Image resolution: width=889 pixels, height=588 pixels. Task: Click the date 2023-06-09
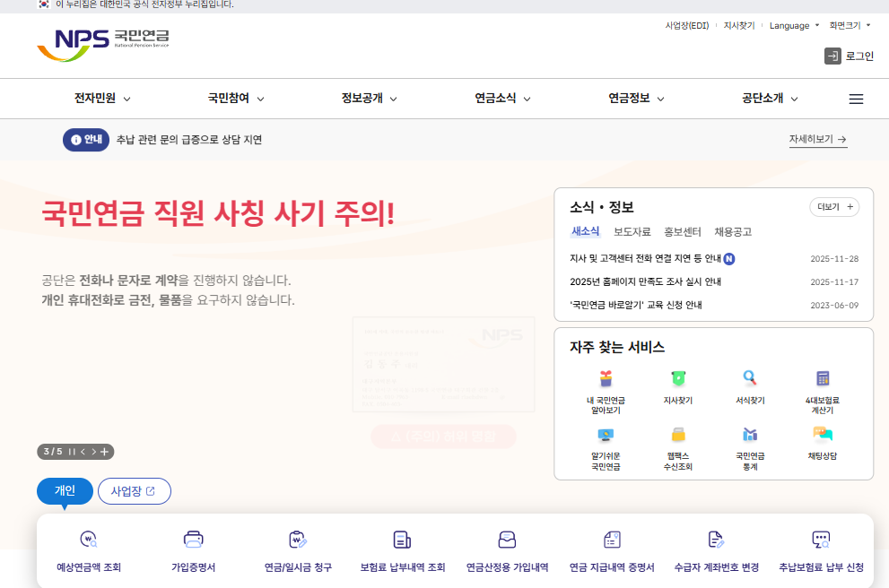834,306
